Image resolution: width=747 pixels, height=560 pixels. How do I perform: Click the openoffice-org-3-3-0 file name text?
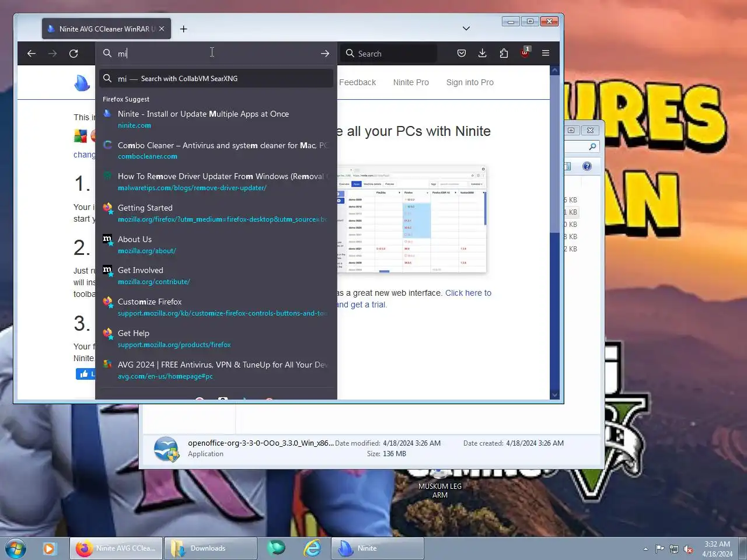click(x=260, y=443)
